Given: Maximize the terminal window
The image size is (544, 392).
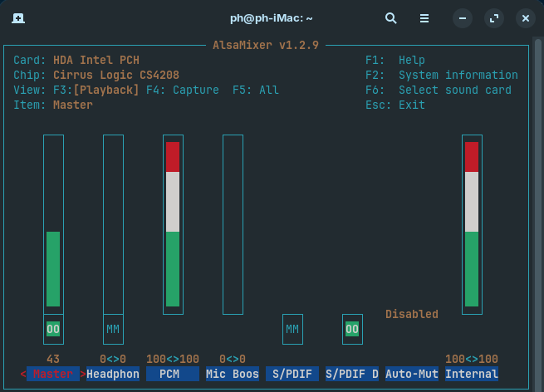Looking at the screenshot, I should (494, 18).
